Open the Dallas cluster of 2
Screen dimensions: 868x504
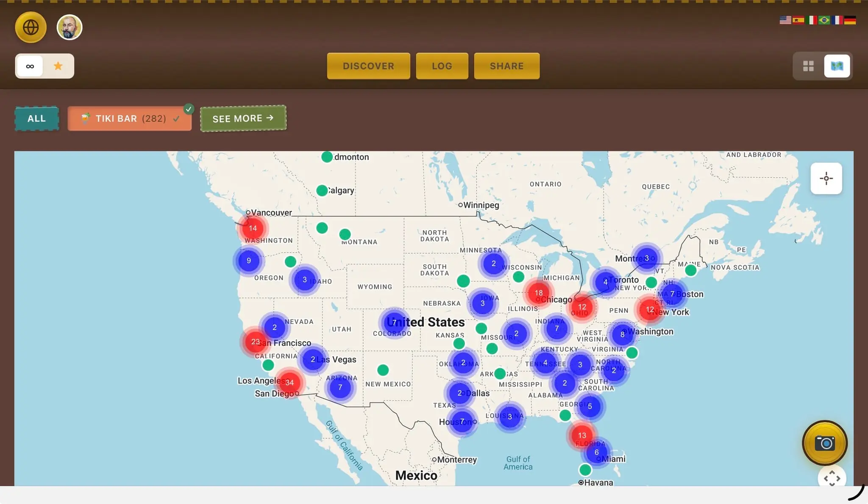click(459, 393)
